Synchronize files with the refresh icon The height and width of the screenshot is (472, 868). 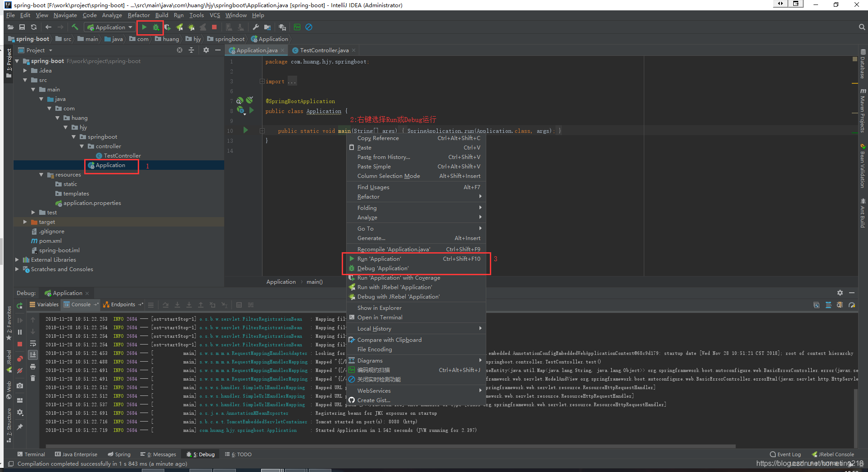pos(33,27)
